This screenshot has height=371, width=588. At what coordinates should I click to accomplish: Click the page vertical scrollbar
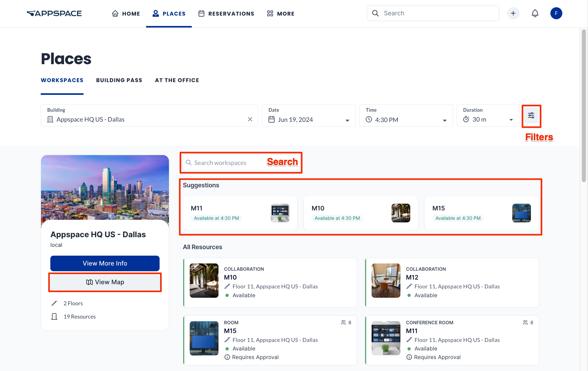(x=584, y=106)
